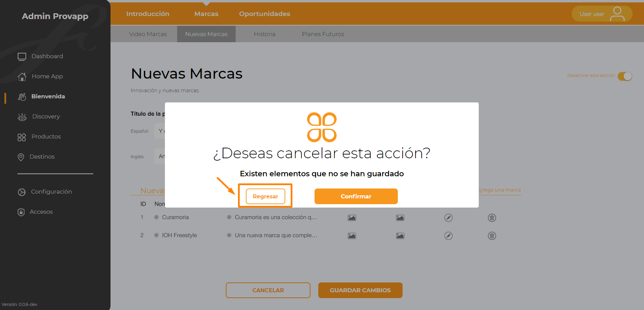Click the GUARDAR CAMBIOS button
Image resolution: width=644 pixels, height=310 pixels.
(x=360, y=290)
